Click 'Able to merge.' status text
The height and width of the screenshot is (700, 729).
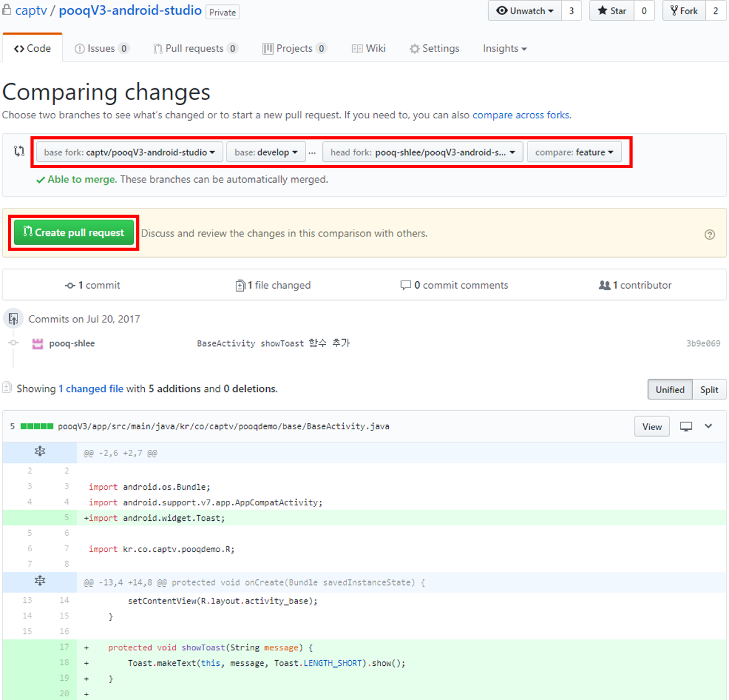(82, 180)
